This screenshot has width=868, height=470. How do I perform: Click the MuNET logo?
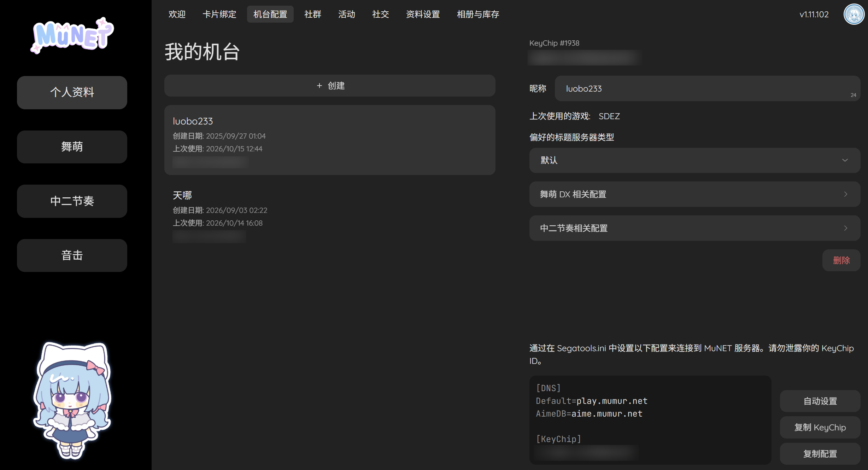pyautogui.click(x=72, y=35)
